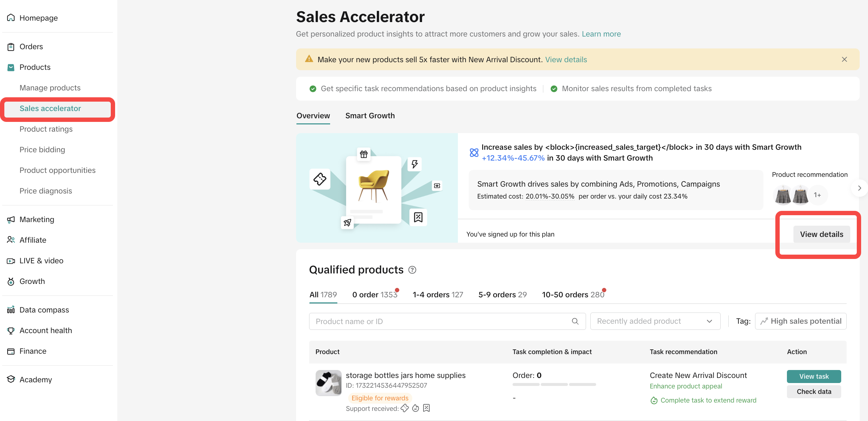Collapse the Products menu in sidebar
The image size is (868, 421).
coord(35,67)
